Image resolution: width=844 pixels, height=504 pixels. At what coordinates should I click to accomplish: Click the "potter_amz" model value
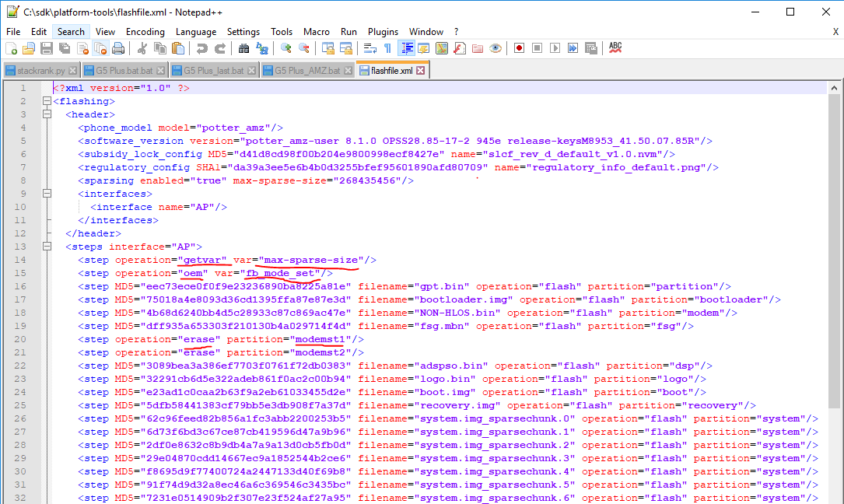(x=233, y=128)
